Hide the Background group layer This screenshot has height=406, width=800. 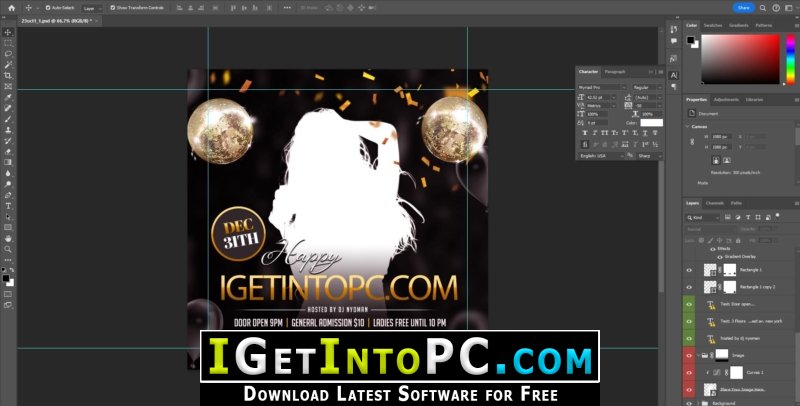click(x=689, y=403)
